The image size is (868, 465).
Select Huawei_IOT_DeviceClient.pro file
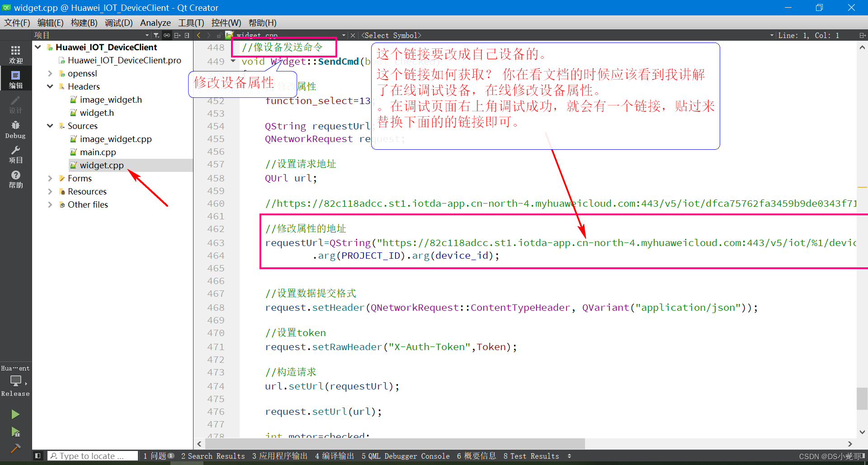(124, 60)
